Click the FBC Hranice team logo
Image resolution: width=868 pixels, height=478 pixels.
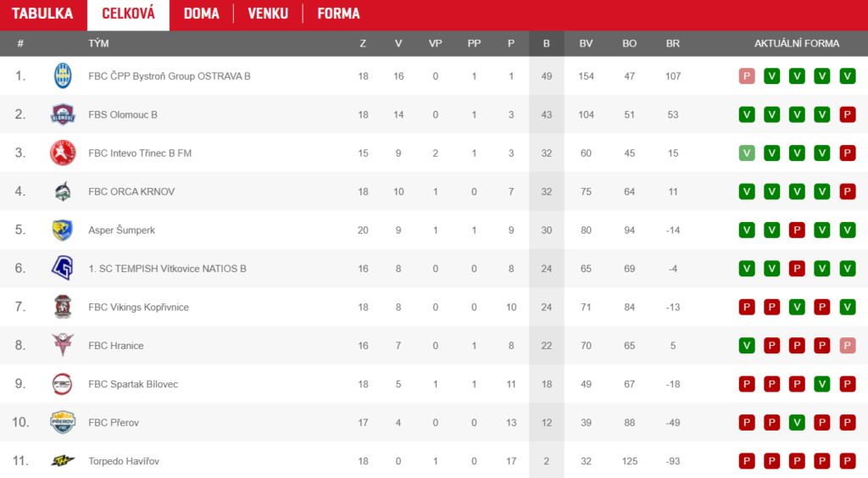coord(63,345)
